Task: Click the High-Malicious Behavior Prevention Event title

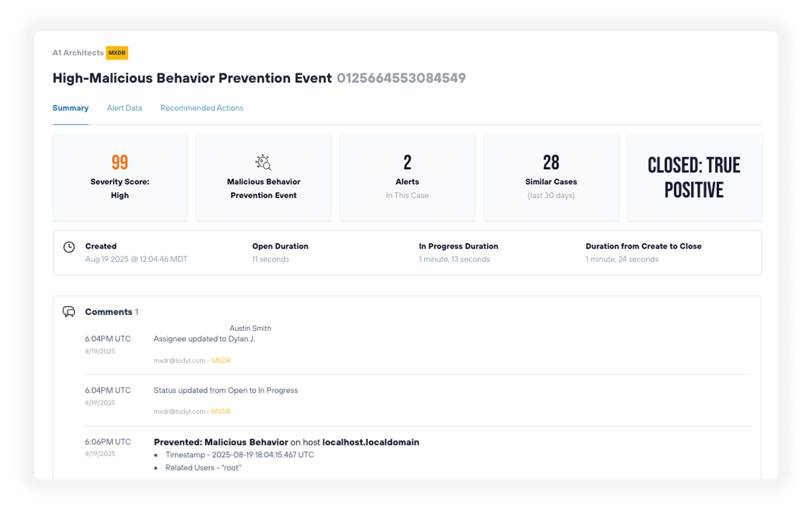Action: (192, 78)
